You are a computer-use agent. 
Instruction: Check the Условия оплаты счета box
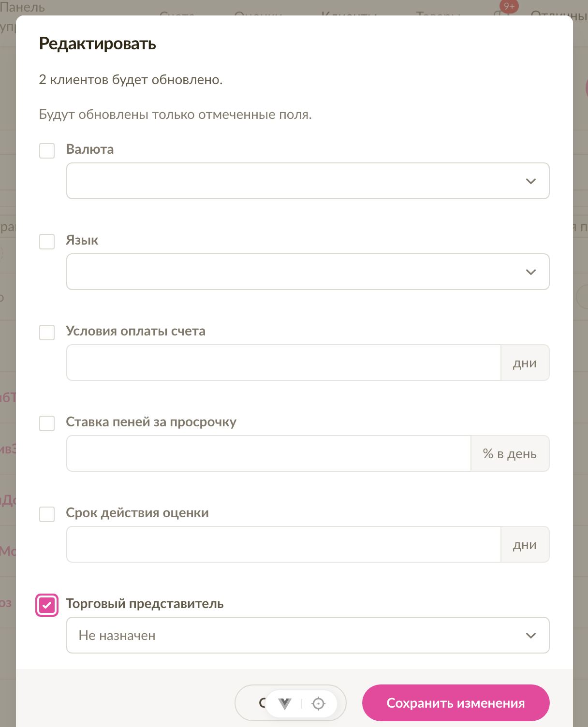[47, 332]
